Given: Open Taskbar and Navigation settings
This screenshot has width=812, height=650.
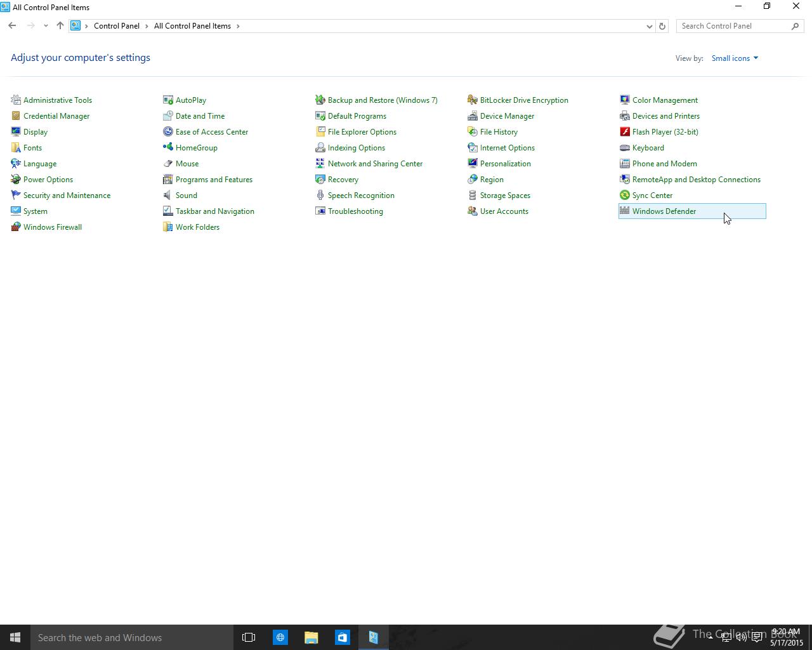Looking at the screenshot, I should click(215, 211).
